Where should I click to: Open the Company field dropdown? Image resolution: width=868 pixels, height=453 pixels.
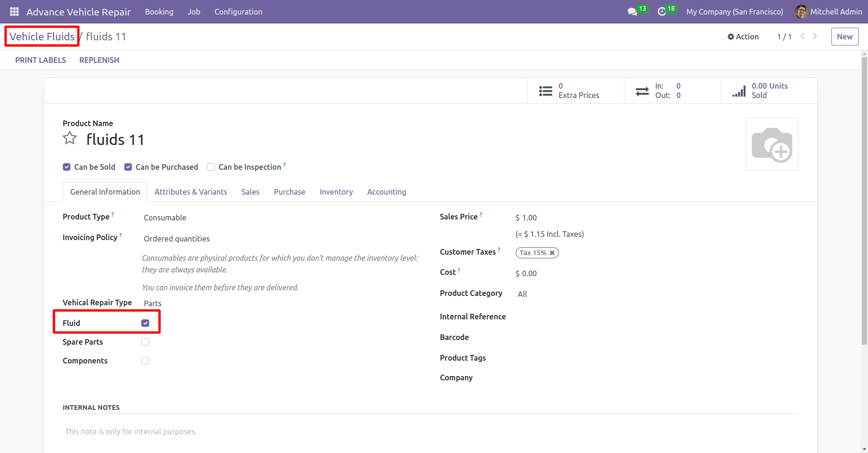click(x=657, y=378)
